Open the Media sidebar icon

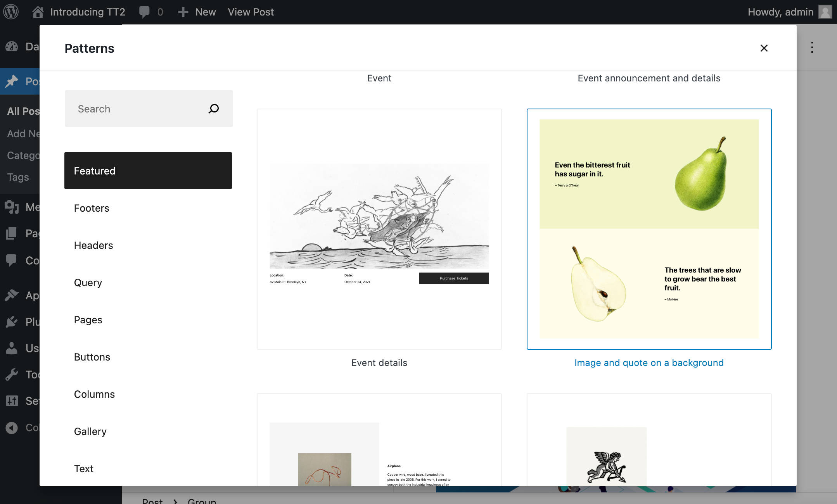[x=12, y=207]
